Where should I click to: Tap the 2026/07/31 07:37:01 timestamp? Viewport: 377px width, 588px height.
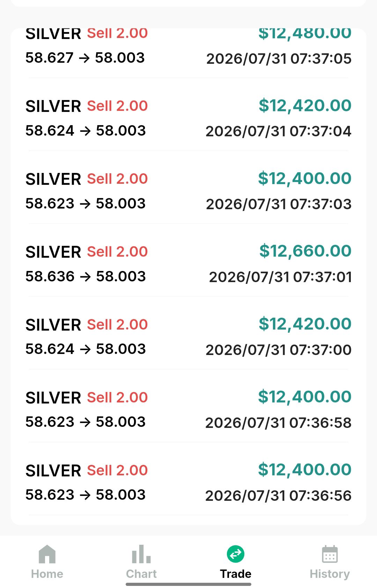(x=280, y=277)
